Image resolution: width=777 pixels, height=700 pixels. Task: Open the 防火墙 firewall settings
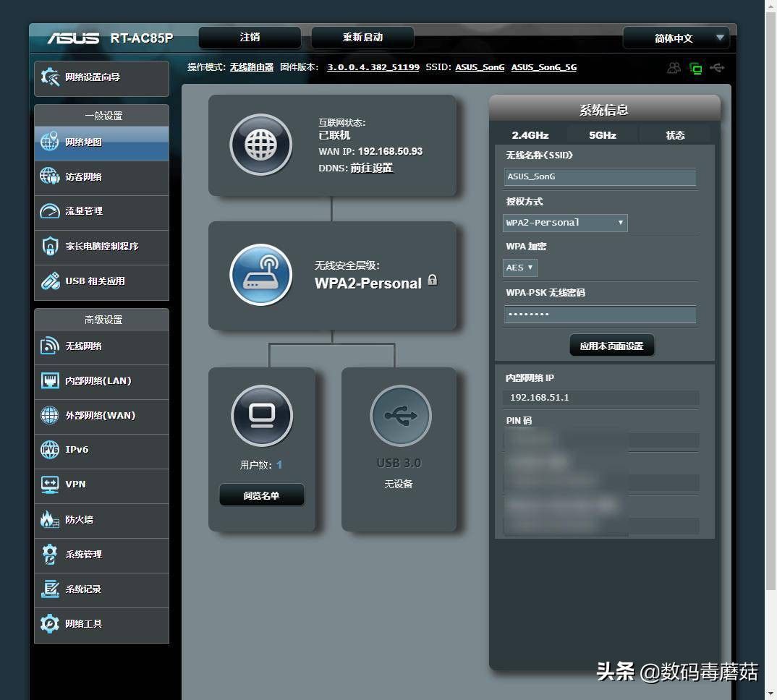(101, 519)
